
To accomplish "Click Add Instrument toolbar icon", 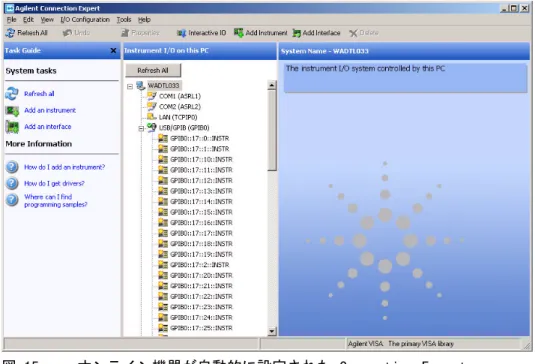I will click(x=238, y=33).
